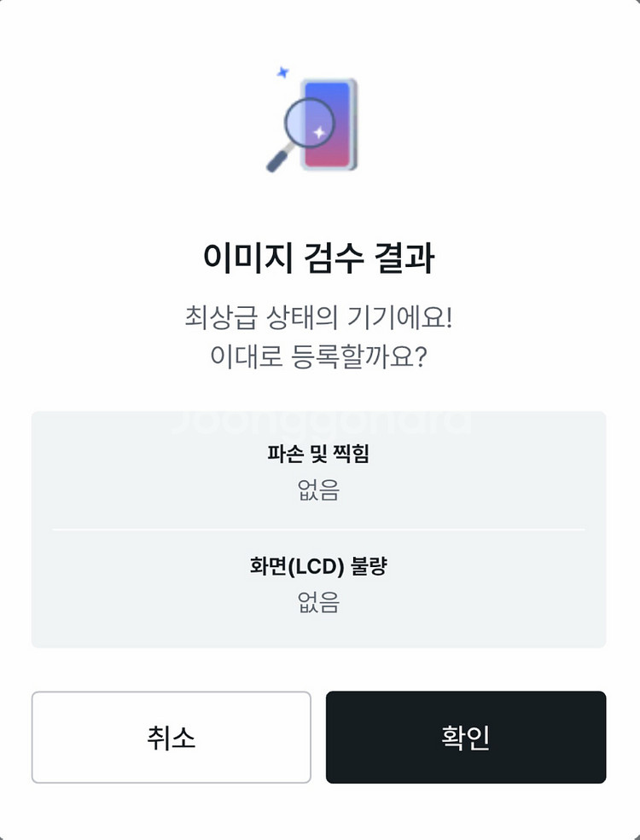Click the white sparkle inside the magnifier

coord(319,132)
